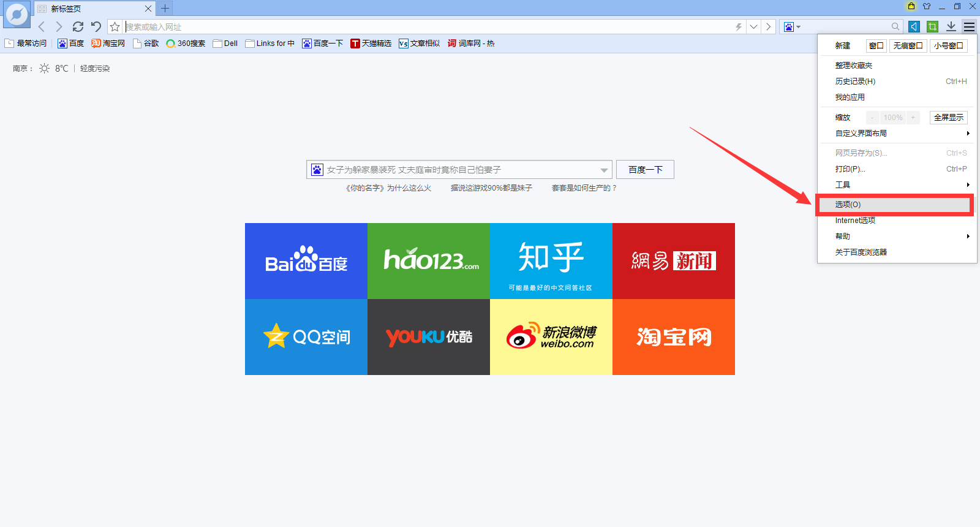The width and height of the screenshot is (980, 527).
Task: Open skin shirt icon in title bar
Action: (927, 6)
